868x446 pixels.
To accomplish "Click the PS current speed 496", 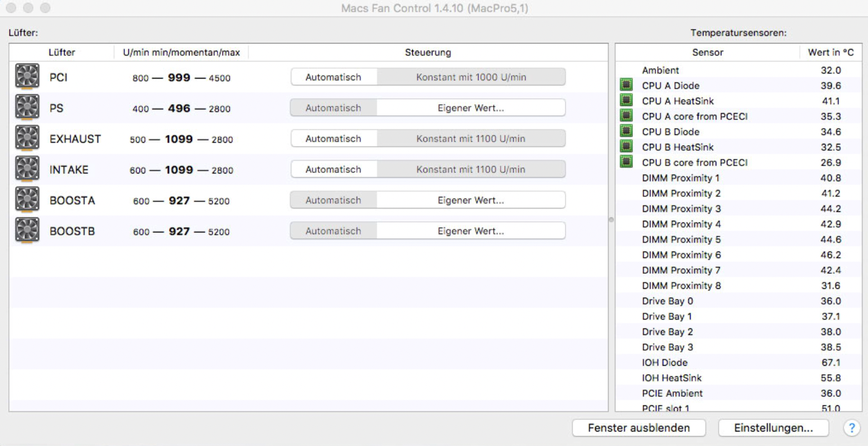I will (179, 108).
